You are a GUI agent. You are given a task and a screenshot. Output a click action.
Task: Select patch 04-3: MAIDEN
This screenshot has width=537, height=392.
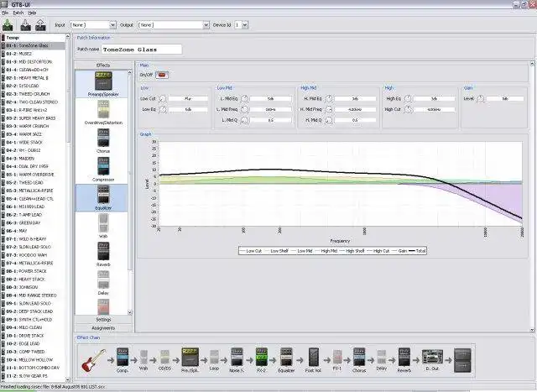pos(33,159)
